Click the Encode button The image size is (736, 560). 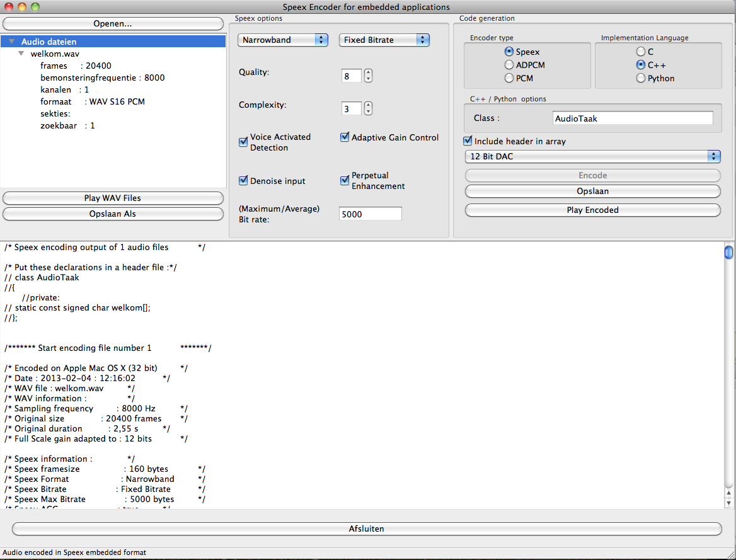coord(593,176)
